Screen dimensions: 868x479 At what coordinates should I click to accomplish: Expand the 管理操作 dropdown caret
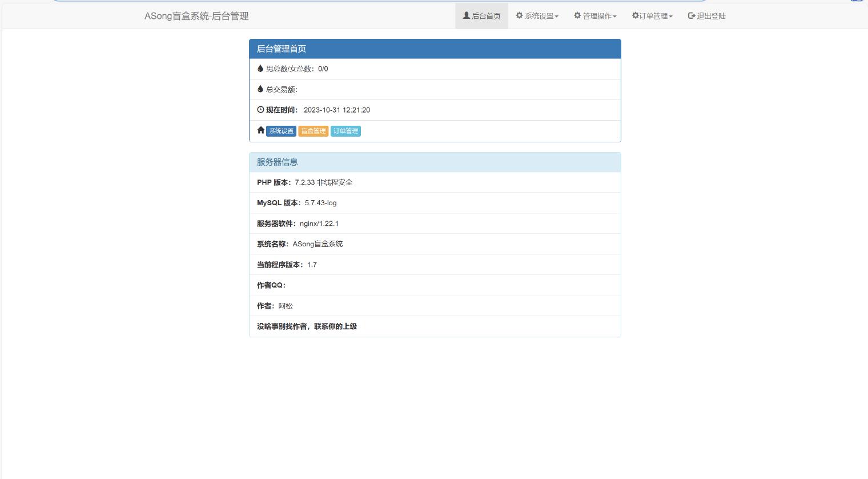tap(614, 17)
